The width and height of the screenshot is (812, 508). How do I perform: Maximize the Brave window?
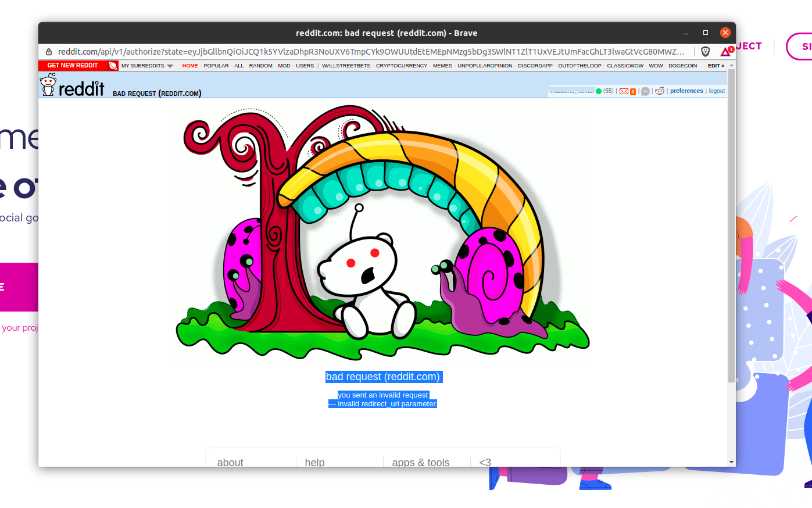(x=706, y=33)
